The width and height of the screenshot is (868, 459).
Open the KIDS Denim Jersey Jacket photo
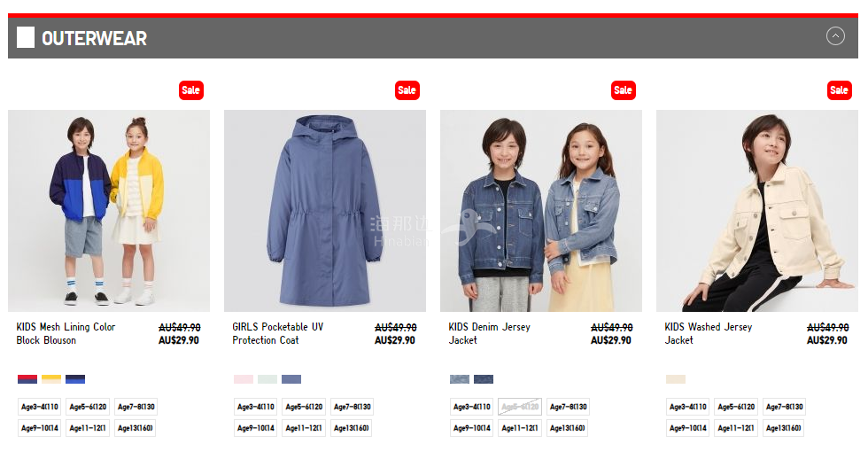click(541, 211)
